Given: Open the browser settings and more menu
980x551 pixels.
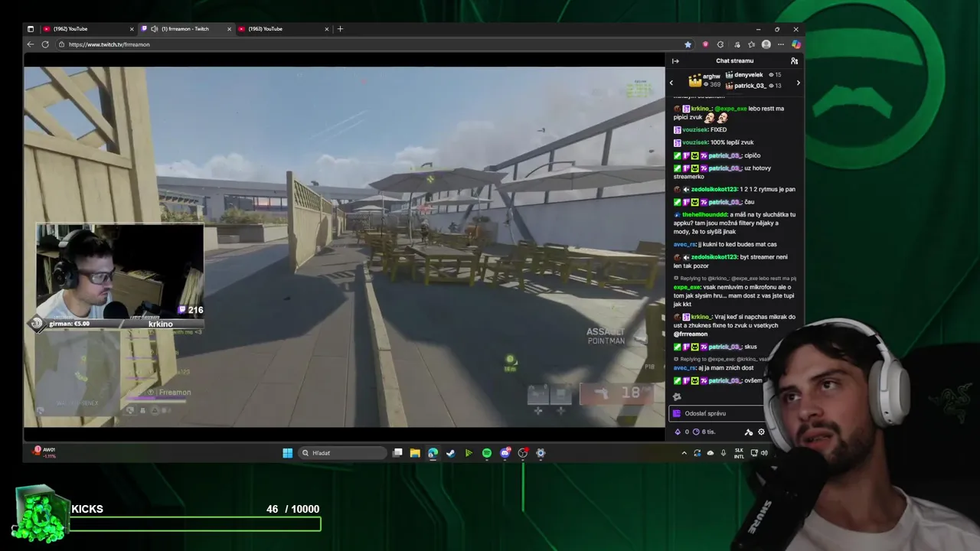Looking at the screenshot, I should click(781, 44).
